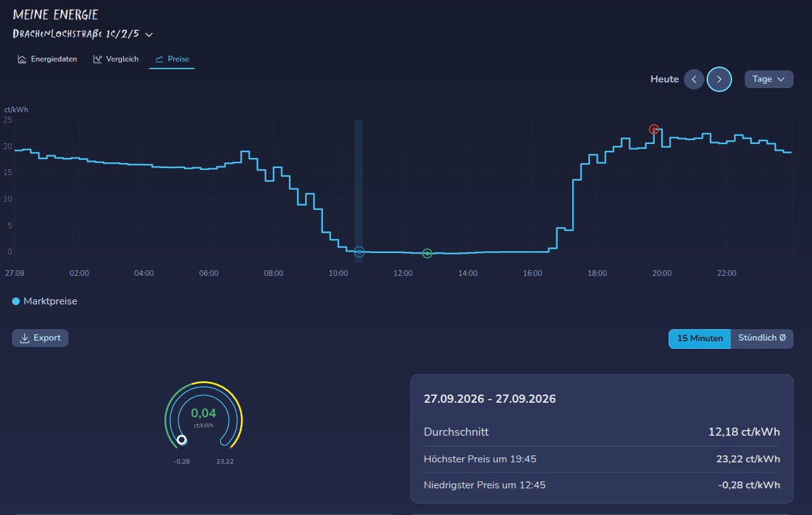
Task: Click the Energiedaten bar chart icon
Action: pyautogui.click(x=22, y=59)
